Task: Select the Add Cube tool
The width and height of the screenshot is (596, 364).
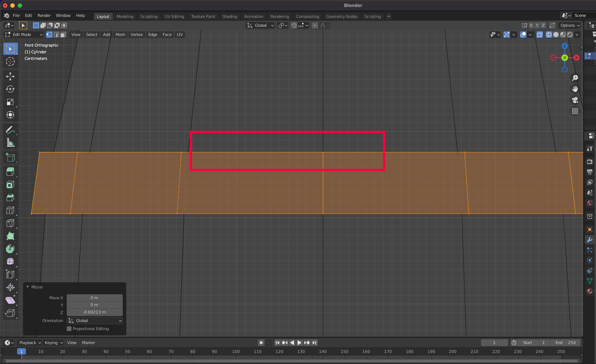Action: (x=10, y=158)
